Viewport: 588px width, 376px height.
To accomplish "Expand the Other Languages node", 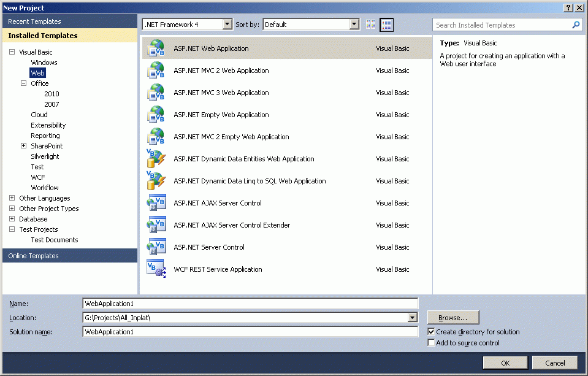I will click(x=12, y=198).
